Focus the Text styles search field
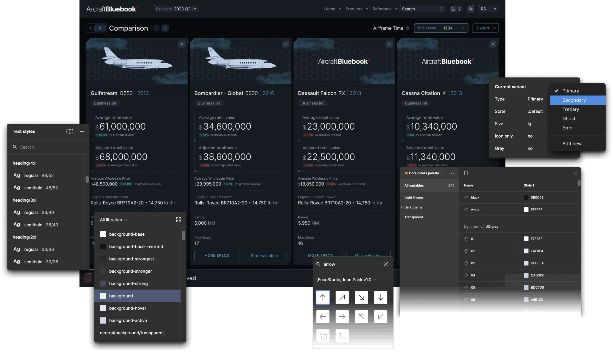This screenshot has height=364, width=613. pyautogui.click(x=48, y=147)
